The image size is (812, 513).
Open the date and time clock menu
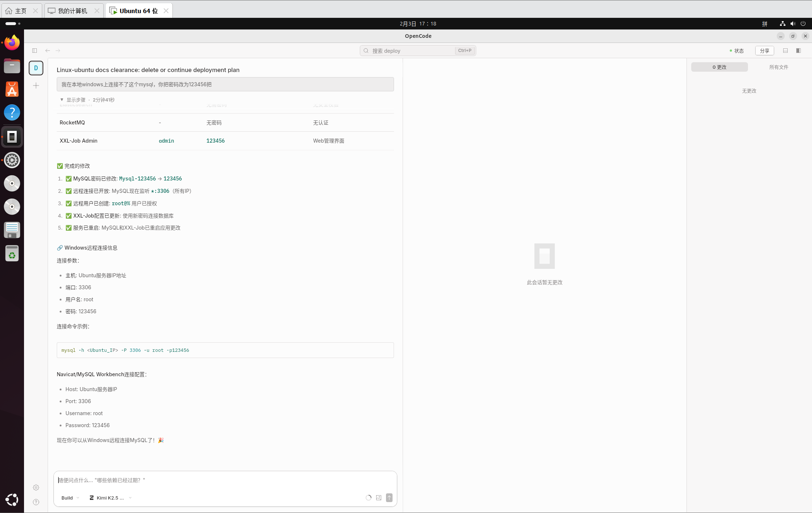point(418,24)
